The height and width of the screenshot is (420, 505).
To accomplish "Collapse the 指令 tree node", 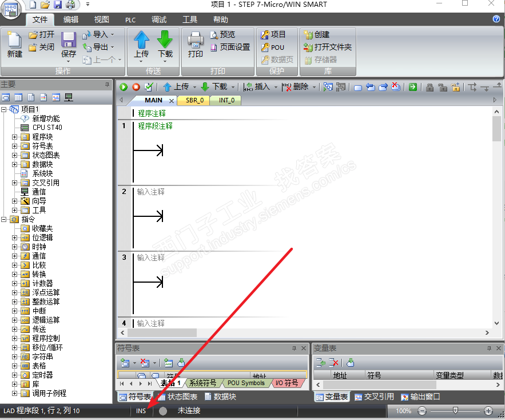I will pyautogui.click(x=4, y=219).
